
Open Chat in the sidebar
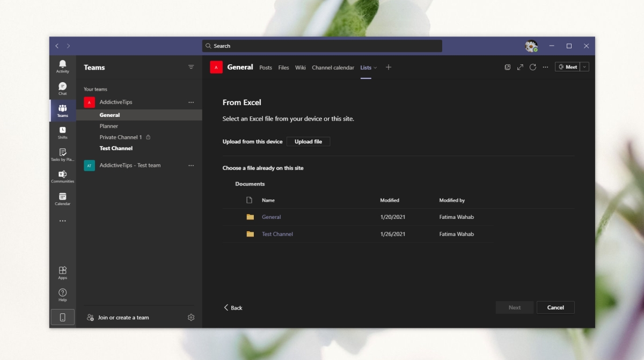point(63,89)
